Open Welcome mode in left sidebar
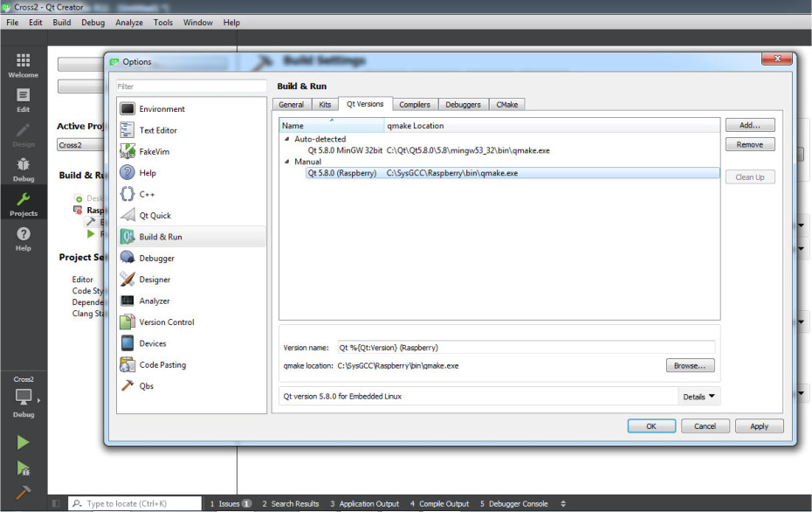 (24, 66)
